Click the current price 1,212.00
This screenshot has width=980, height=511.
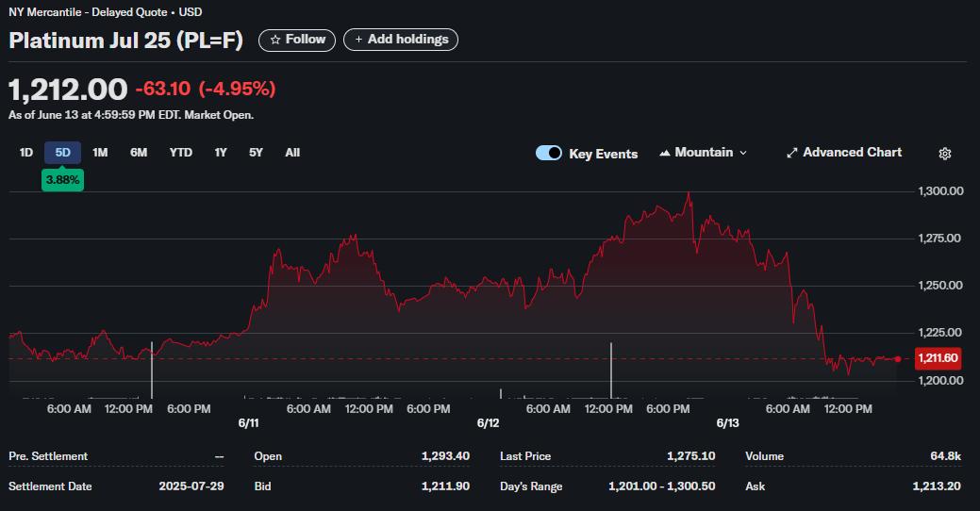(x=68, y=90)
